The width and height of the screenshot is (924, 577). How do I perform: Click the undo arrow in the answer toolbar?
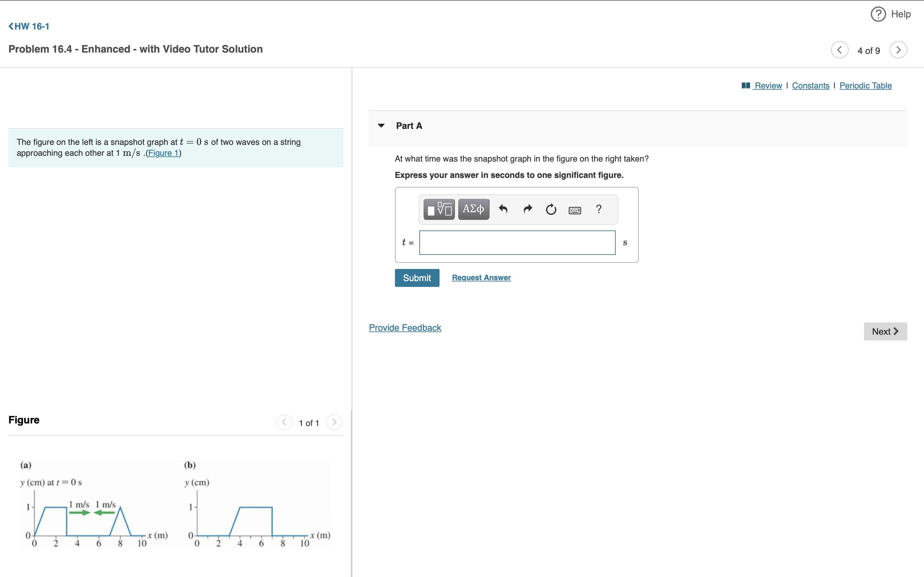click(x=503, y=209)
